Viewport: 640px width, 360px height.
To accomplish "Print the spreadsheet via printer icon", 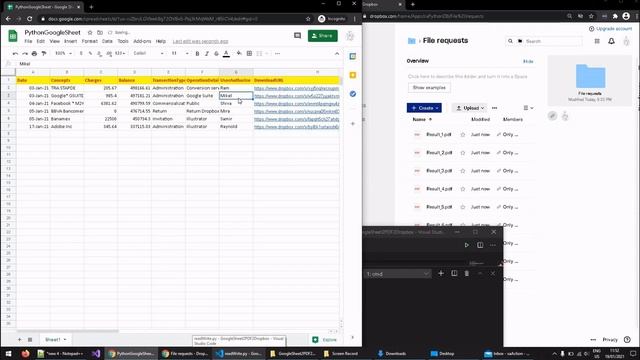I will coord(34,53).
